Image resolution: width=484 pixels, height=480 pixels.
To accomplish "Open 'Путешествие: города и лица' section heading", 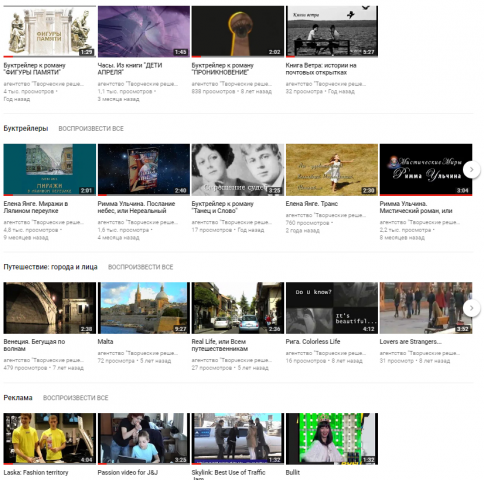I will (50, 267).
